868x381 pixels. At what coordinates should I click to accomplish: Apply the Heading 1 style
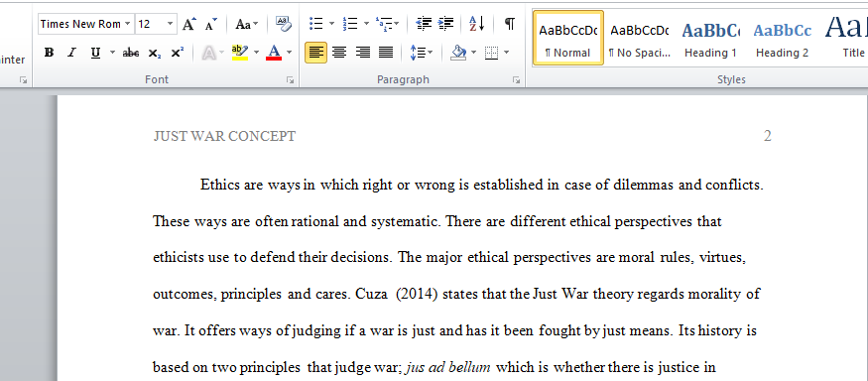[710, 39]
